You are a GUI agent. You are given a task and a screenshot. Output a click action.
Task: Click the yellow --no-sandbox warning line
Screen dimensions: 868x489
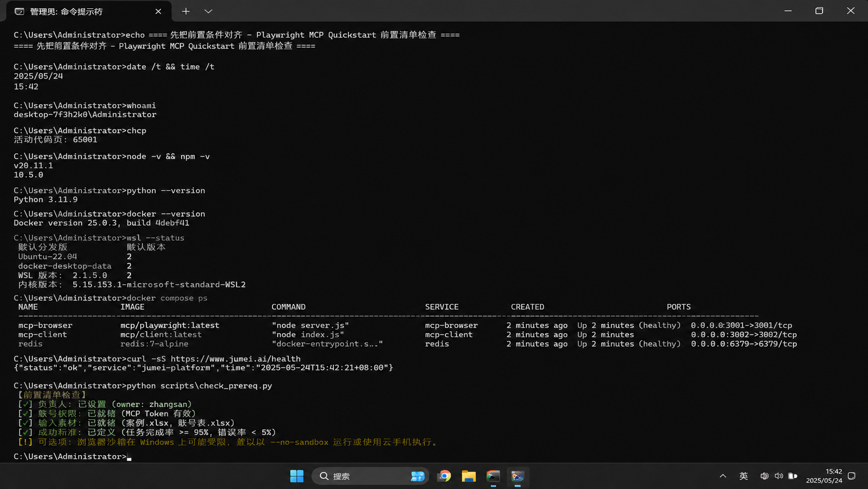(228, 442)
